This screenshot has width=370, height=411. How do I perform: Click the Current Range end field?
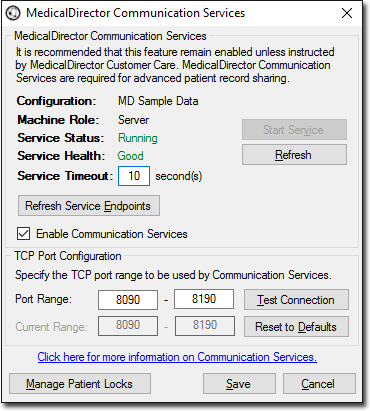click(x=205, y=326)
